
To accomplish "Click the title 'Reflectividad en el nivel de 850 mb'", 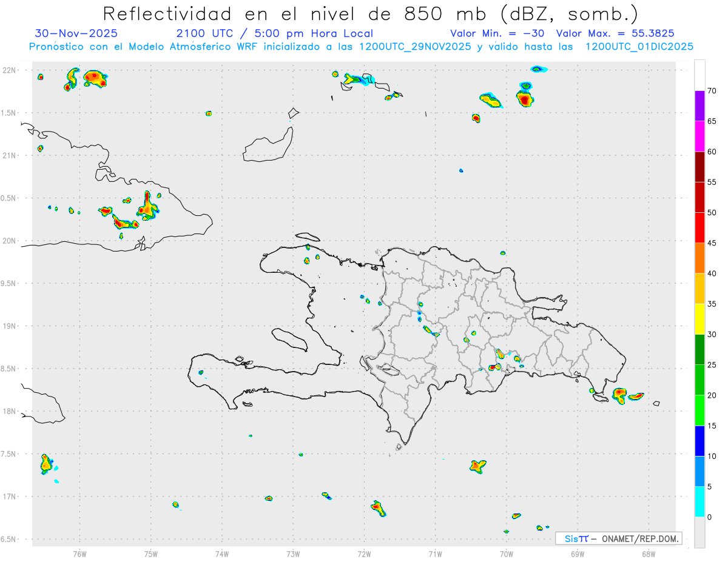I will (x=297, y=13).
